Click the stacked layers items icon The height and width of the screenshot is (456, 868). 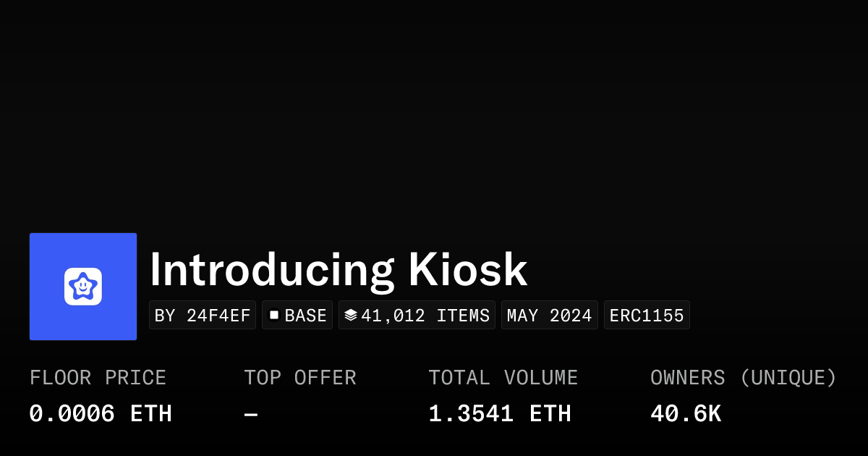point(351,315)
